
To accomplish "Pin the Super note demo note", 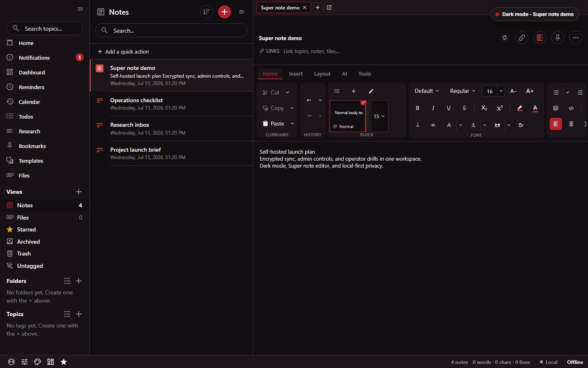I will tap(558, 38).
